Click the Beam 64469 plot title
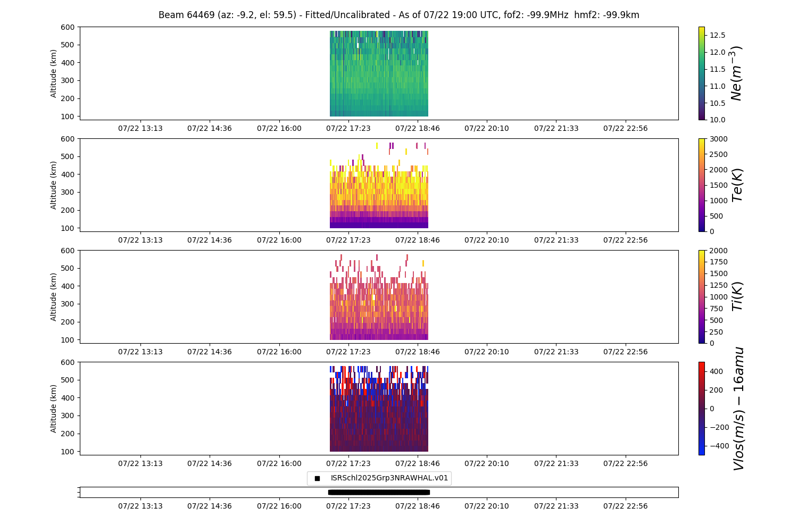This screenshot has height=532, width=798. pos(398,15)
